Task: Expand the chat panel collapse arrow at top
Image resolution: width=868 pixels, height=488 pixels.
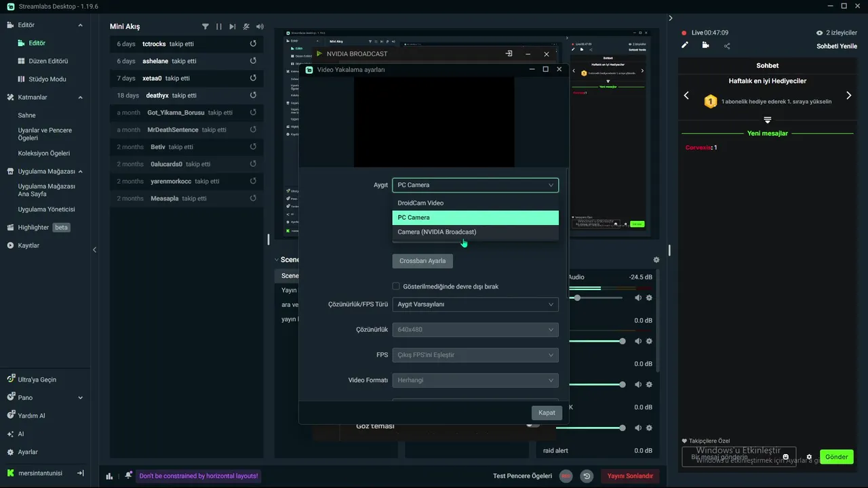Action: [670, 18]
